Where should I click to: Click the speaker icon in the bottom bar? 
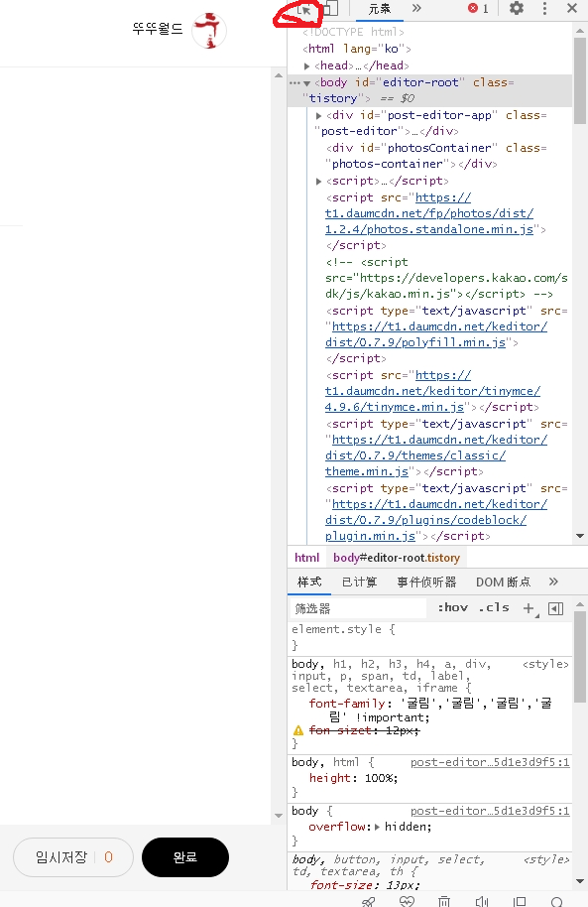click(x=482, y=901)
